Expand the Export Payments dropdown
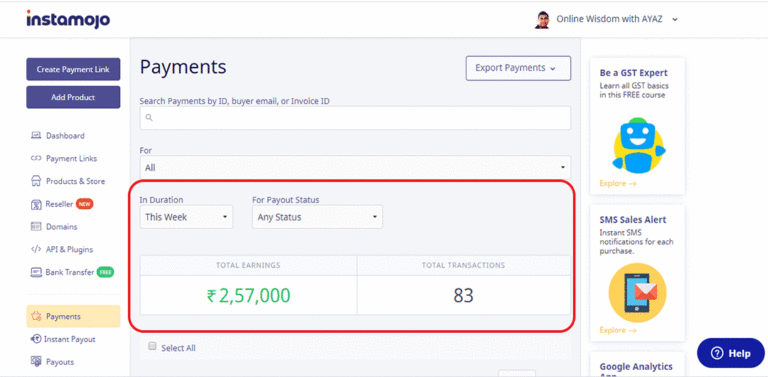768x377 pixels. point(518,68)
